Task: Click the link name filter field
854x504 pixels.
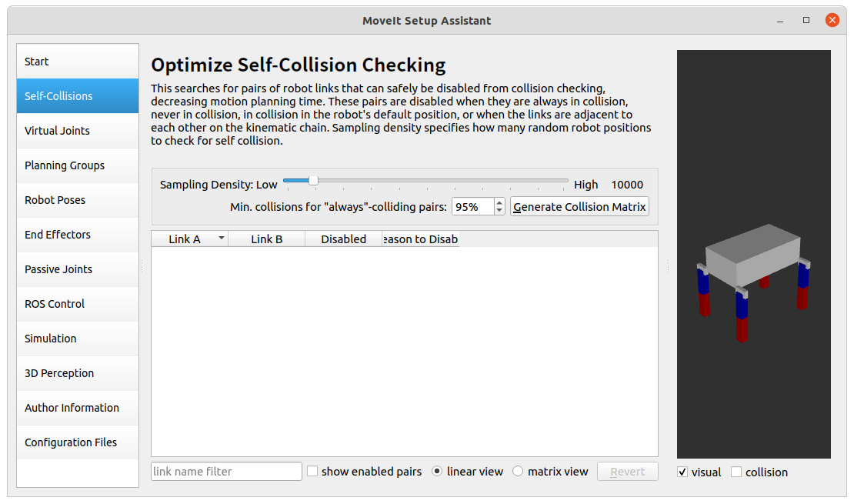Action: [x=226, y=472]
